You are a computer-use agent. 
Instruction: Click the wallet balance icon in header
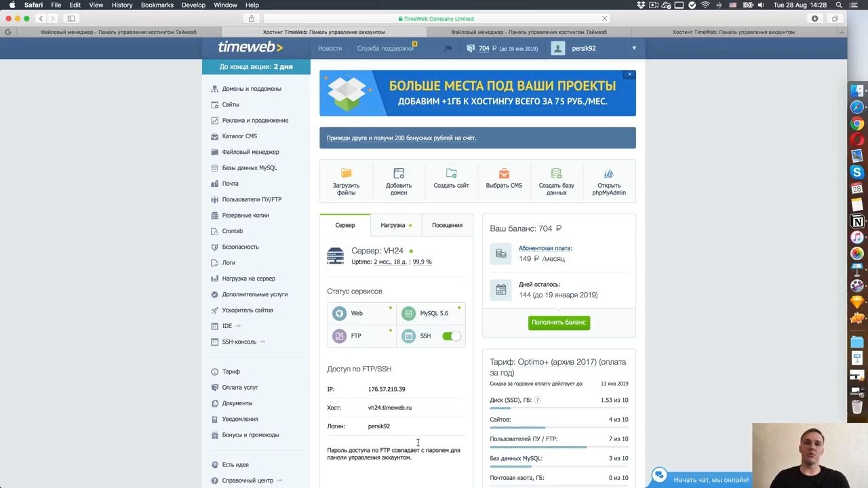coord(471,48)
